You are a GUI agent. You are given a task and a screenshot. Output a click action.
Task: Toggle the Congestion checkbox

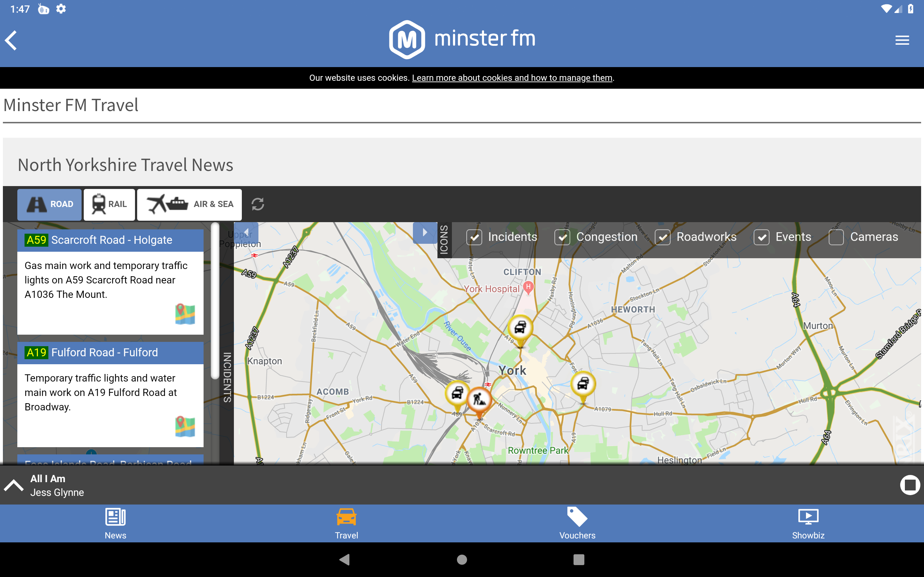[x=562, y=237]
